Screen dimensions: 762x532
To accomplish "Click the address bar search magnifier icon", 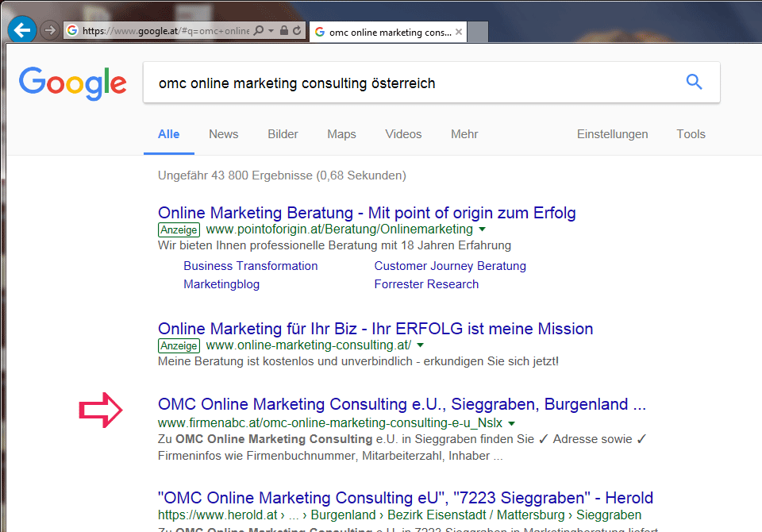I will click(x=259, y=31).
